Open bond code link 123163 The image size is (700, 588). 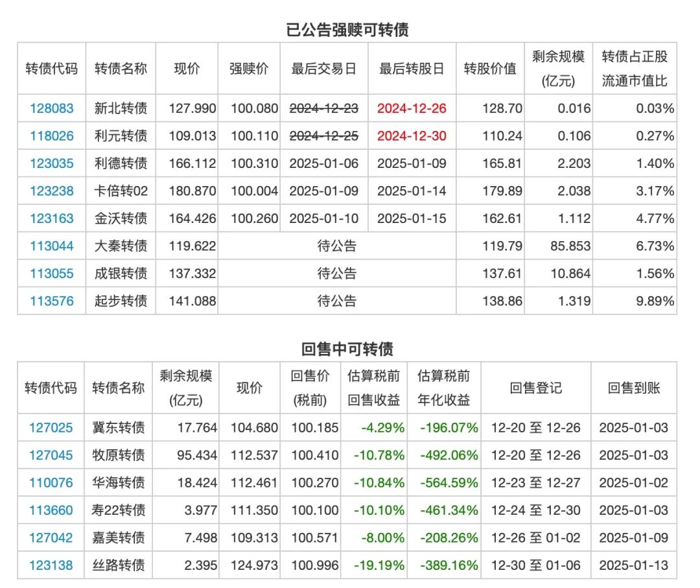[51, 218]
